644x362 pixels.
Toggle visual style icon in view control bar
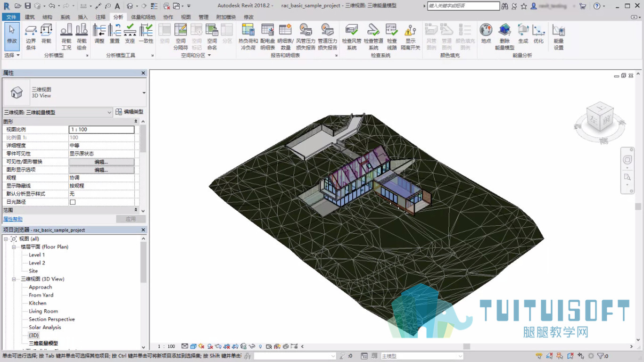point(193,346)
